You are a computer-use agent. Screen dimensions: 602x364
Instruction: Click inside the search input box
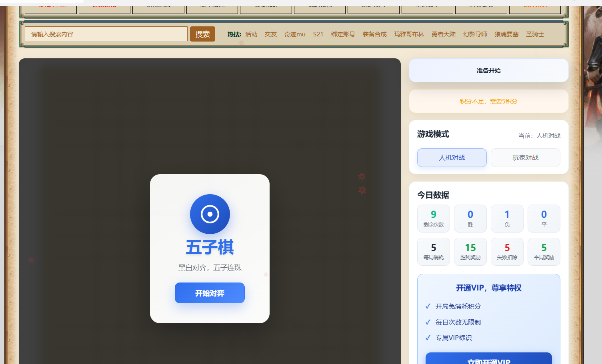tap(106, 34)
